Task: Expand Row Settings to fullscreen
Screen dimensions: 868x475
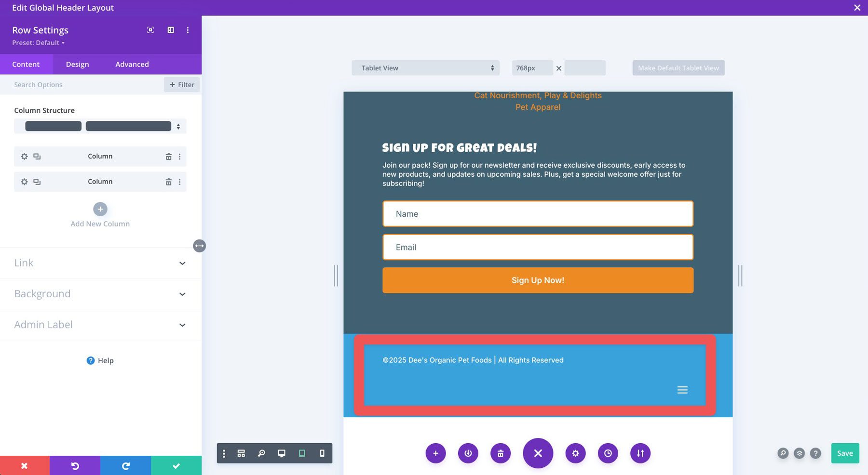Action: tap(150, 30)
